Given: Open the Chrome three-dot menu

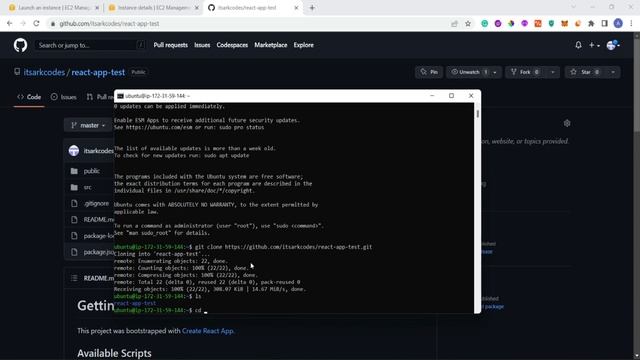Looking at the screenshot, I should 631,24.
